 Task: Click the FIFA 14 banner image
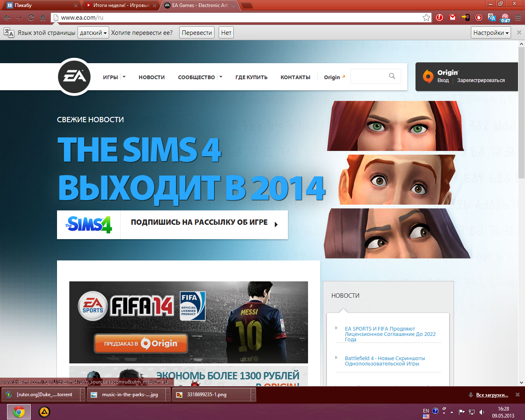click(x=189, y=322)
